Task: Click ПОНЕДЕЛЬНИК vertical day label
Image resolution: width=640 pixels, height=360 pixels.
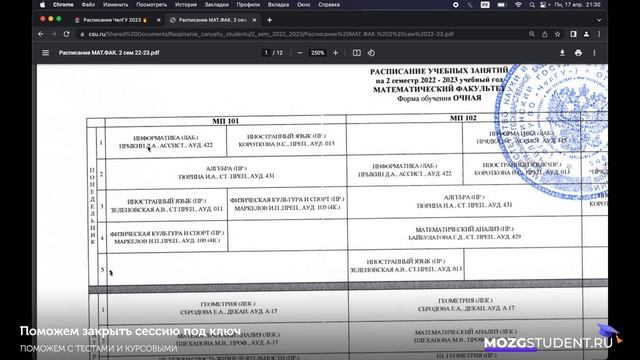Action: point(93,206)
